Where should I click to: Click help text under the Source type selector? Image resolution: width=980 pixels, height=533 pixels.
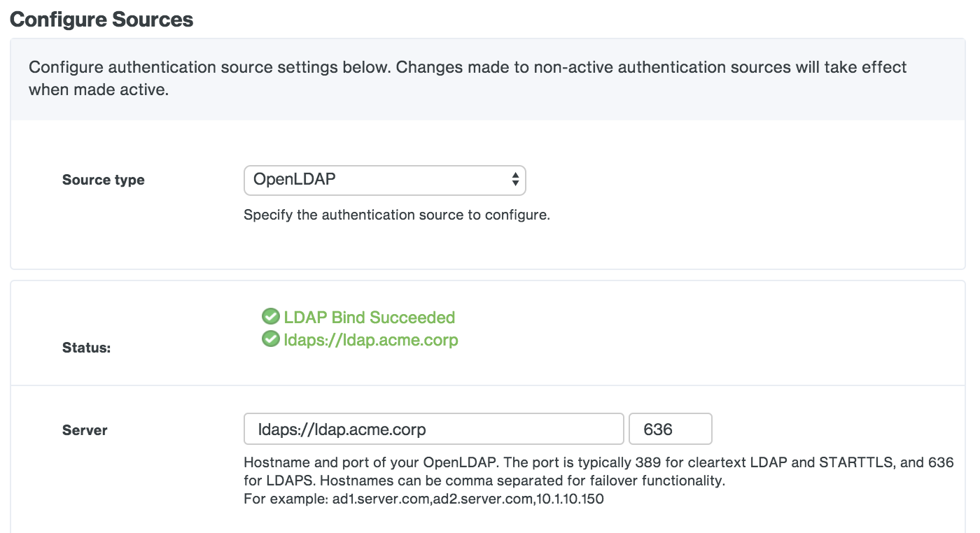(396, 215)
